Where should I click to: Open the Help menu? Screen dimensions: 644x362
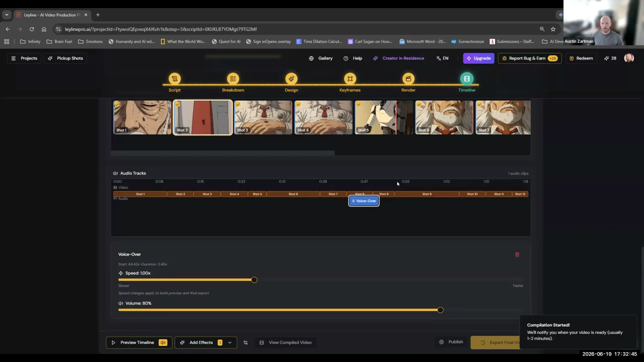[x=353, y=58]
